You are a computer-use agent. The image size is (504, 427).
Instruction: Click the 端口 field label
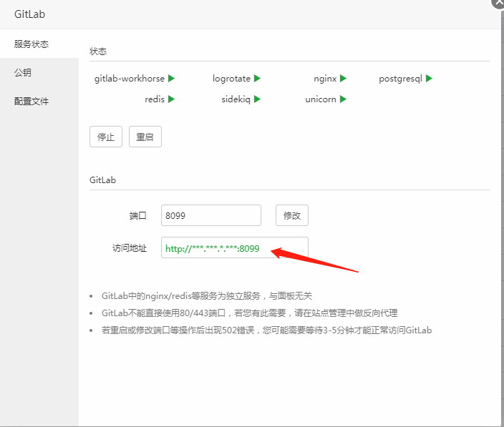point(138,215)
